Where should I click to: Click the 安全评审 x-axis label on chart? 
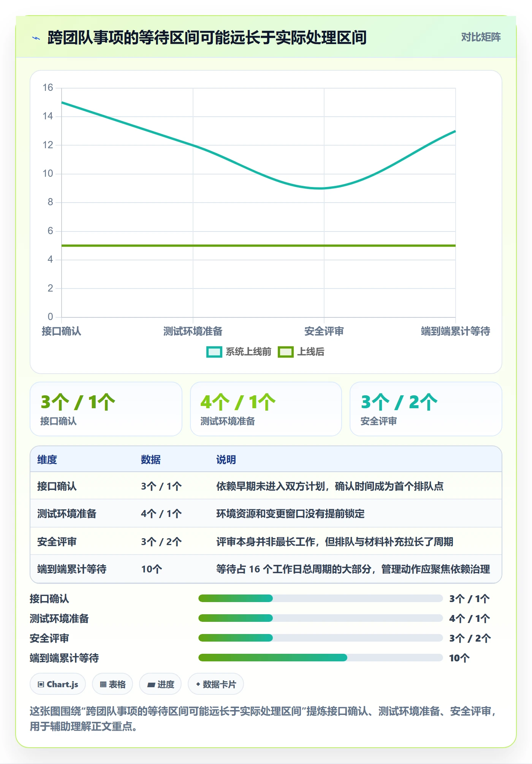[324, 331]
